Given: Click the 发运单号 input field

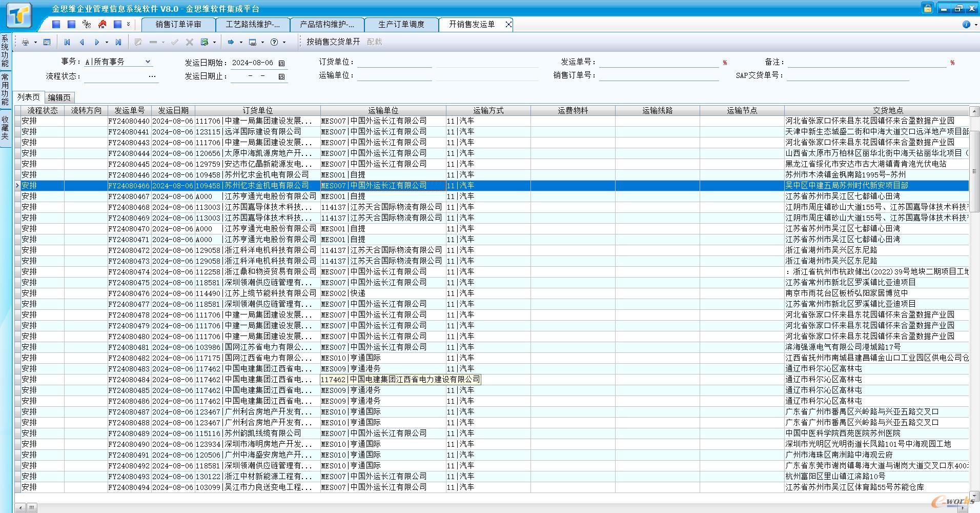Looking at the screenshot, I should click(659, 62).
